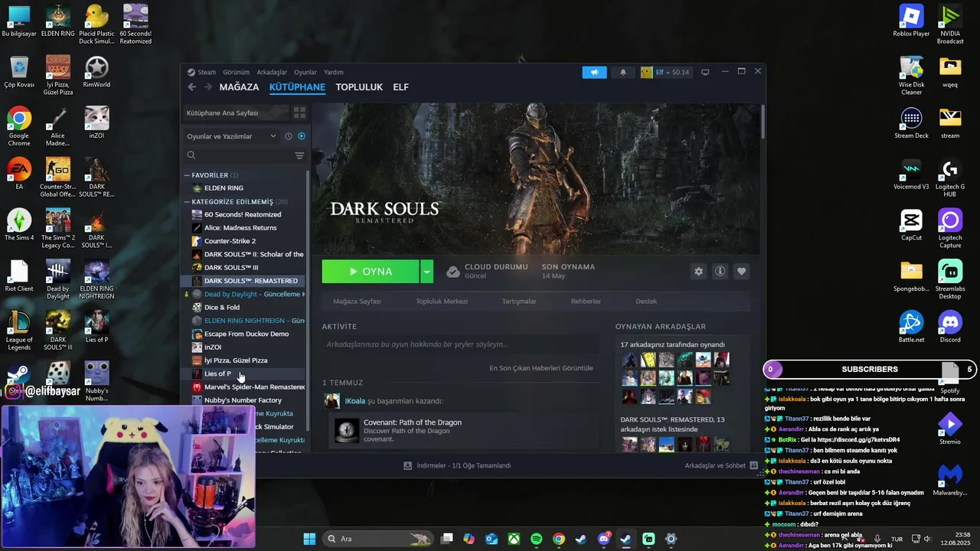Collapse the KATEGORİZE EDİLMEMİŞ category

187,202
